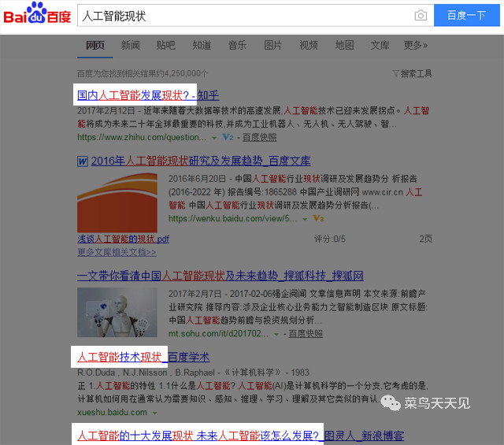Switch to the 新闻 tab
504x445 pixels.
pyautogui.click(x=131, y=46)
